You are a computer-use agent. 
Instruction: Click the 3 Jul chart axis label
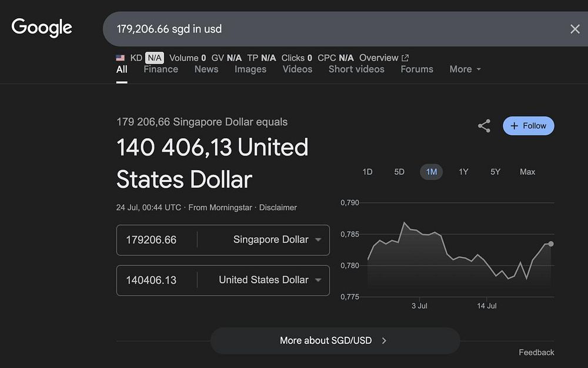click(419, 306)
